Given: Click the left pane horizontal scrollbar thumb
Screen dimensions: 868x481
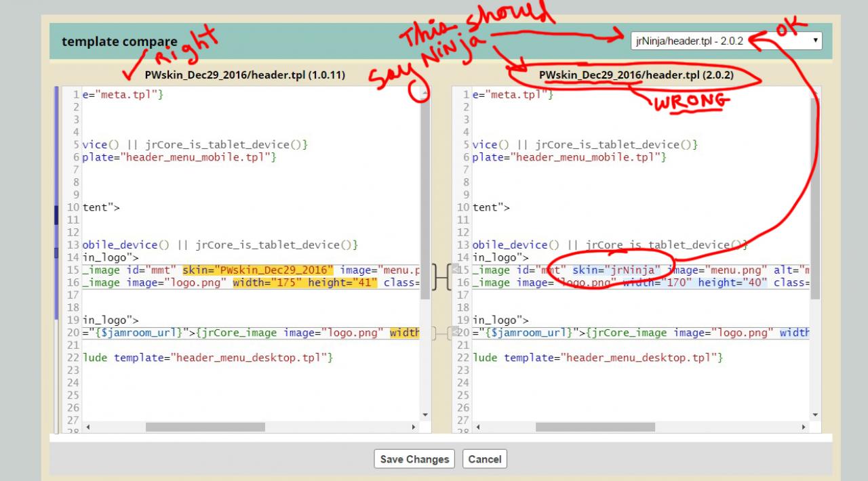Looking at the screenshot, I should pyautogui.click(x=205, y=427).
